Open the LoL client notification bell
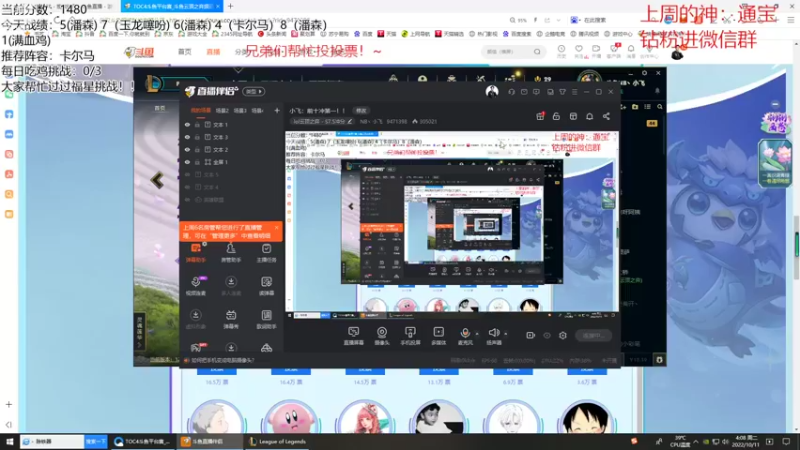Image resolution: width=800 pixels, height=450 pixels. pos(657,91)
